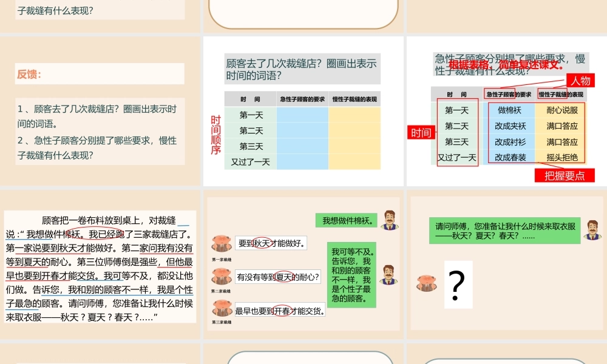
Task: Click the mustached customer avatar beside 我想做件棉袄
Action: 390,220
